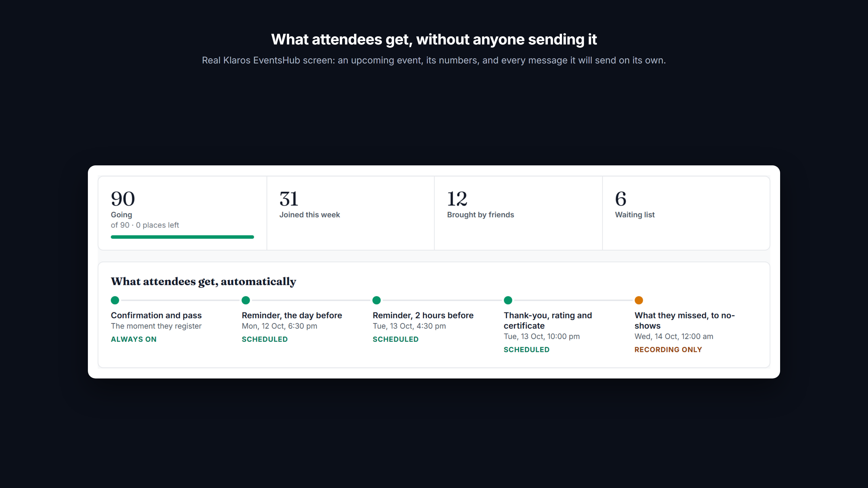Click the green dot above Reminder, 2 hours before
Image resolution: width=868 pixels, height=488 pixels.
[377, 300]
